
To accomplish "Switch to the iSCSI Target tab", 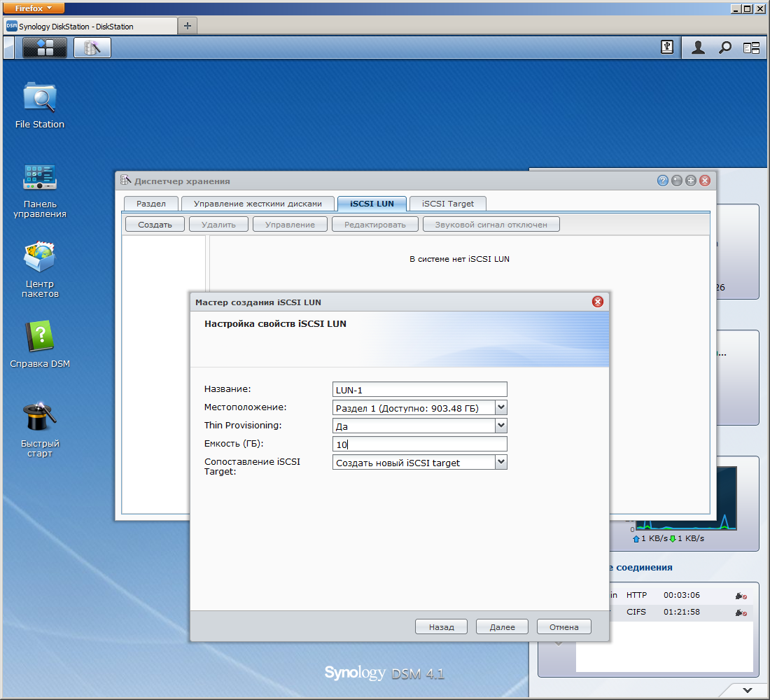I will click(x=448, y=204).
